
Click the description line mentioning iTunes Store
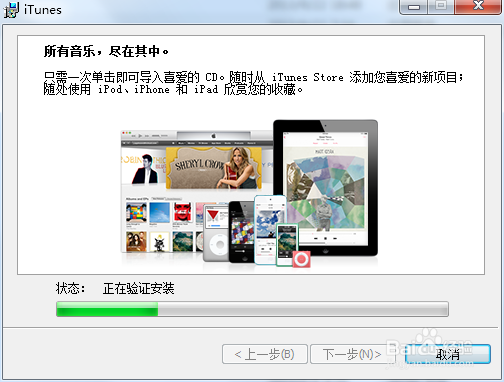[253, 77]
